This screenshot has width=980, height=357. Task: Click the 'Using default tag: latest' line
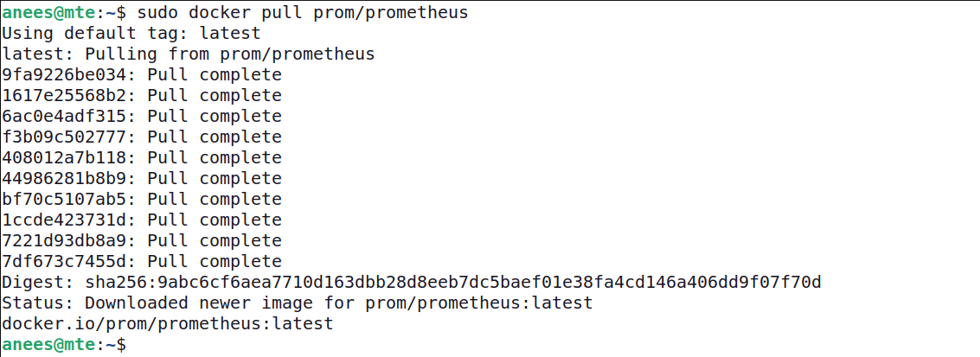click(131, 33)
